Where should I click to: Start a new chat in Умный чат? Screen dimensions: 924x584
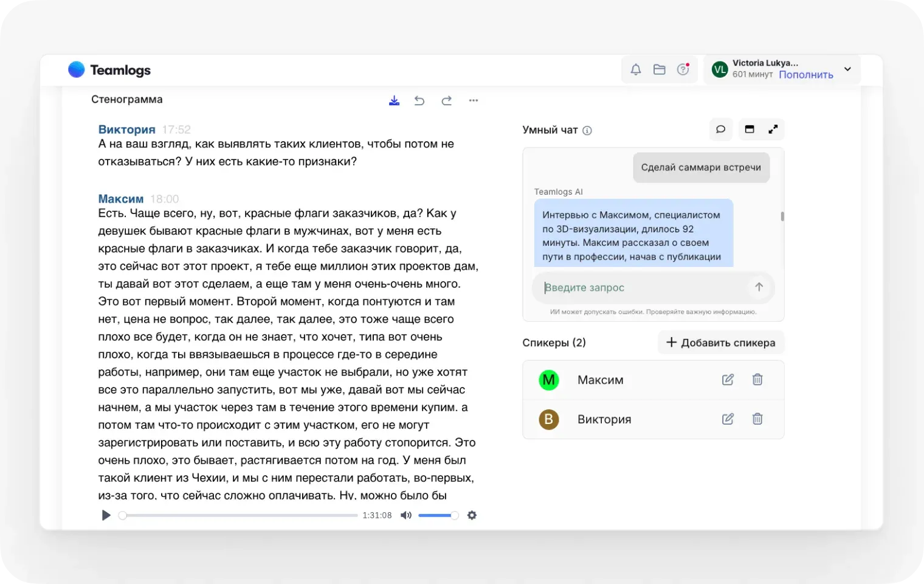[721, 129]
